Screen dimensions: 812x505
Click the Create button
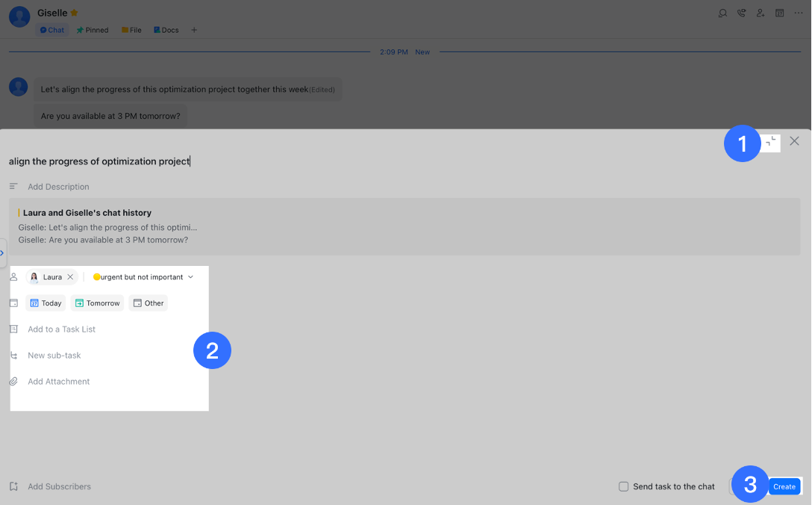(x=784, y=486)
